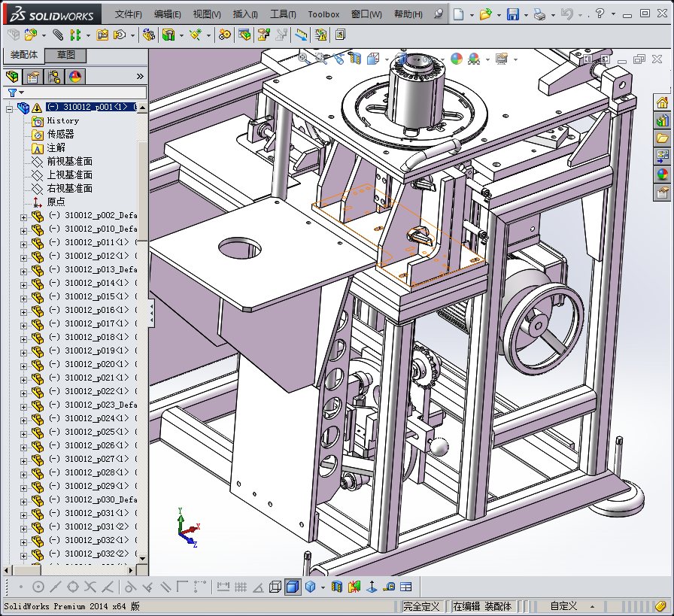Open the Assembly Features tool
This screenshot has width=674, height=616.
(x=169, y=35)
